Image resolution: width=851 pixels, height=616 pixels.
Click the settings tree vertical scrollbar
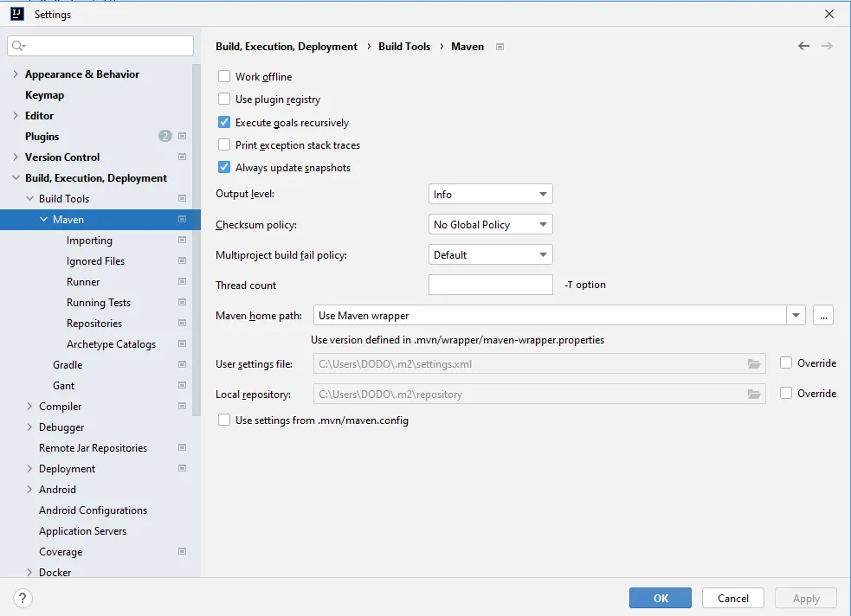(x=196, y=241)
